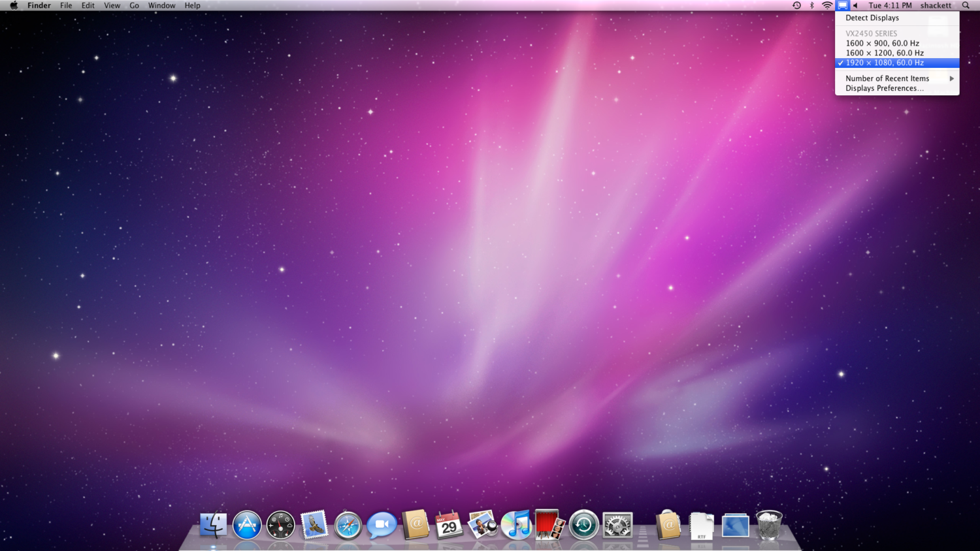Check Bluetooth status in the menu bar
The height and width of the screenshot is (551, 980).
[x=812, y=5]
